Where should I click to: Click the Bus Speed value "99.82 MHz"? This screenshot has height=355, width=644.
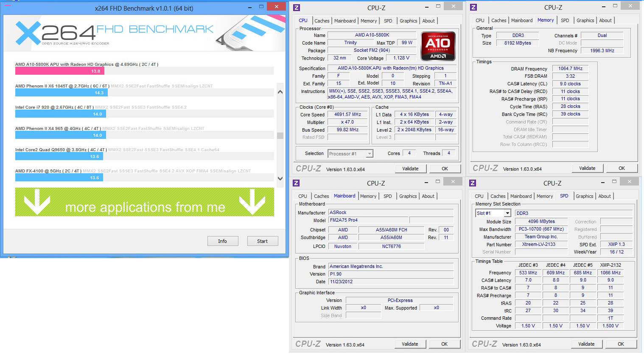click(348, 130)
